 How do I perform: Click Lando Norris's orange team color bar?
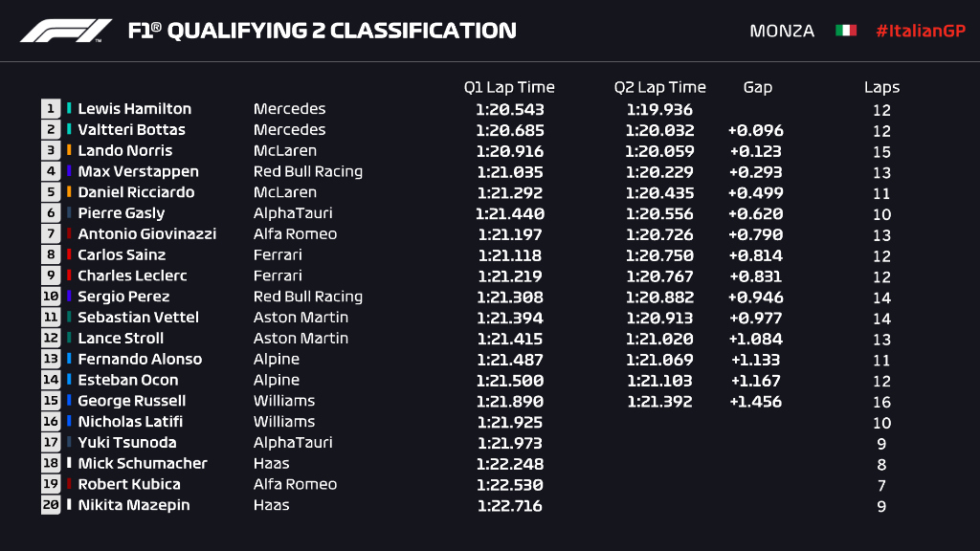point(69,150)
